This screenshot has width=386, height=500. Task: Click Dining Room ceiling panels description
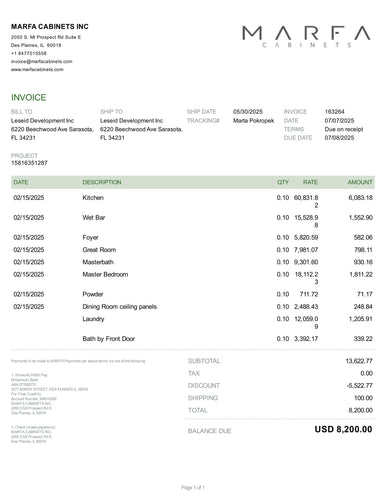pyautogui.click(x=120, y=306)
